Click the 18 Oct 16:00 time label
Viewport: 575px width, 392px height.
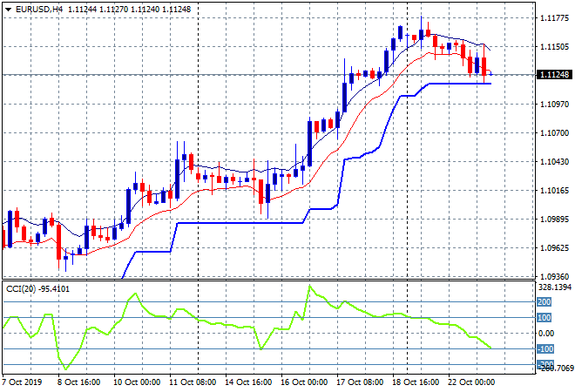[x=415, y=382]
